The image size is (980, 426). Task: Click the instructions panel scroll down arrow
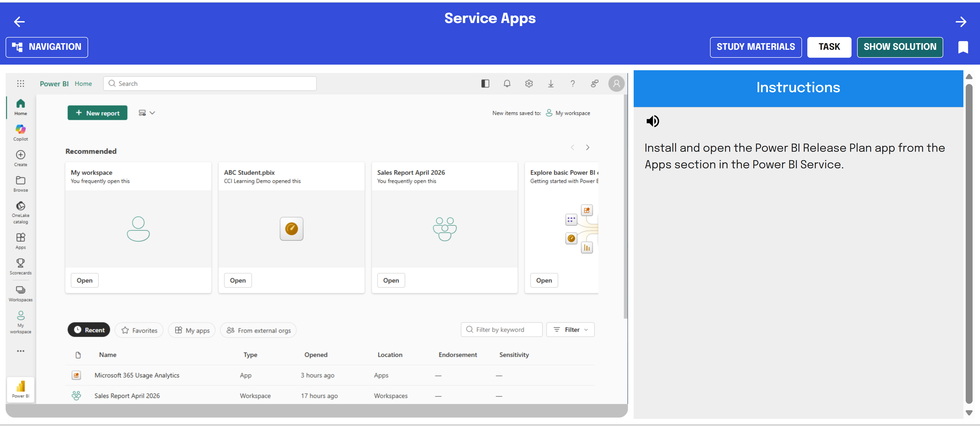tap(969, 413)
